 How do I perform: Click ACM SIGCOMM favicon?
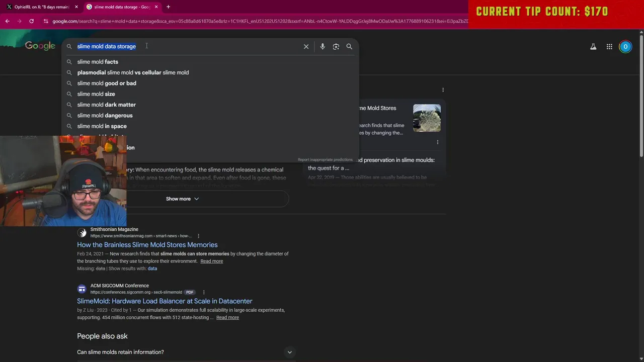point(82,289)
